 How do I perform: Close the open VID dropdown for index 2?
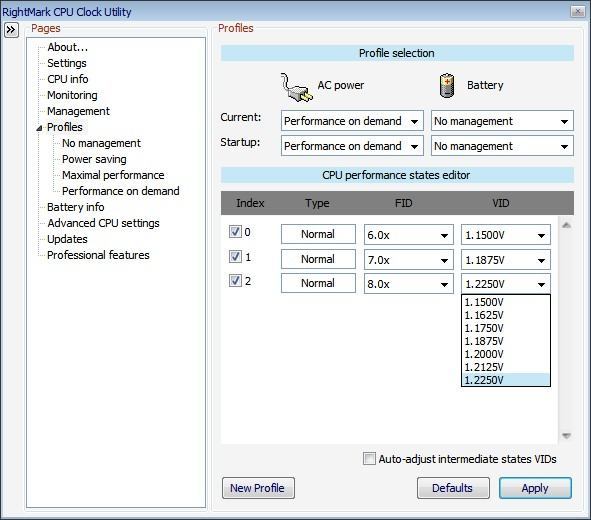click(505, 284)
